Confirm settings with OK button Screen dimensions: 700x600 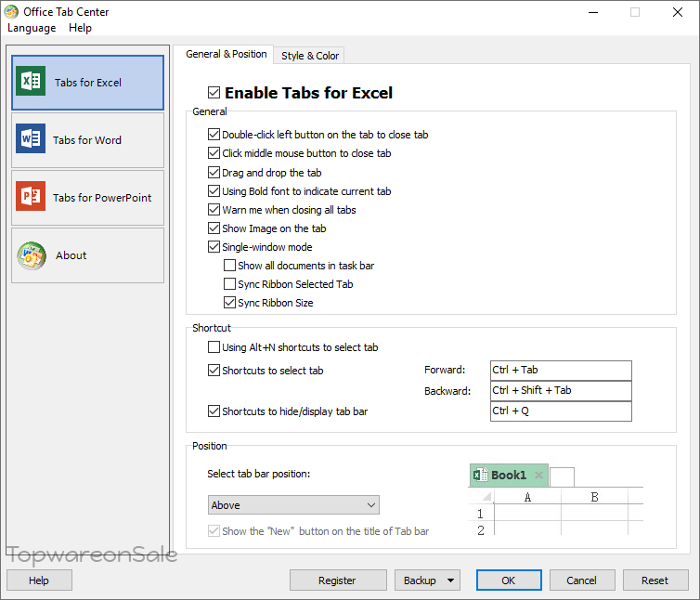point(509,580)
